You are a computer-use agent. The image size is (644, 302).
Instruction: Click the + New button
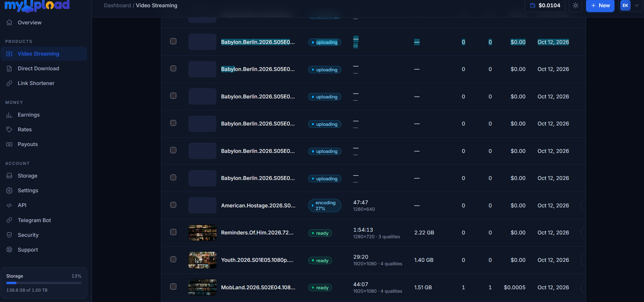tap(600, 6)
